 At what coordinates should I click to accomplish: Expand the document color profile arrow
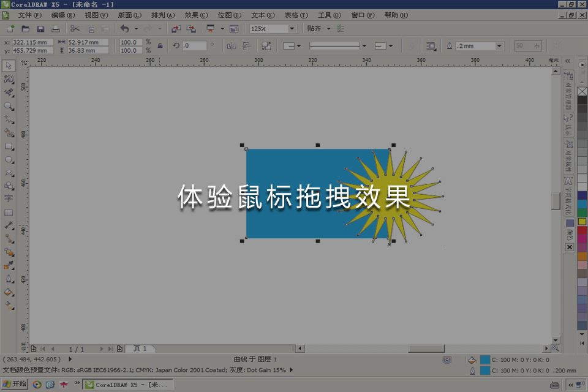click(292, 370)
